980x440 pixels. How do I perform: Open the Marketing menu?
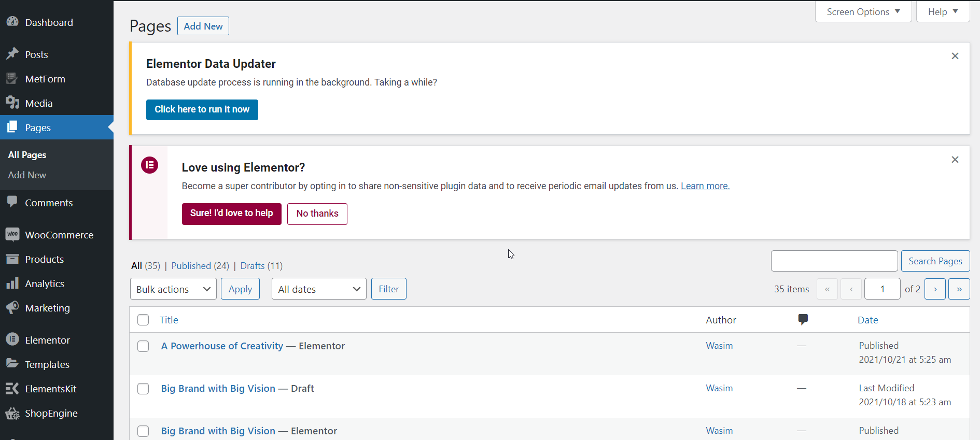57,308
